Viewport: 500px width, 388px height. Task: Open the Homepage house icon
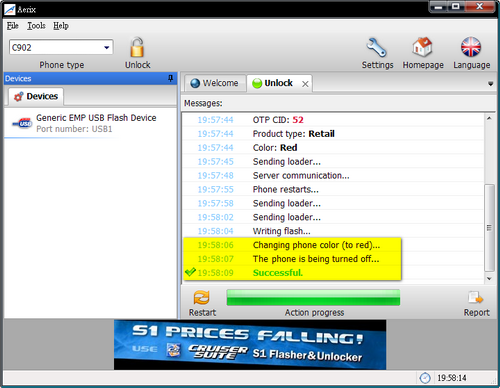coord(422,47)
